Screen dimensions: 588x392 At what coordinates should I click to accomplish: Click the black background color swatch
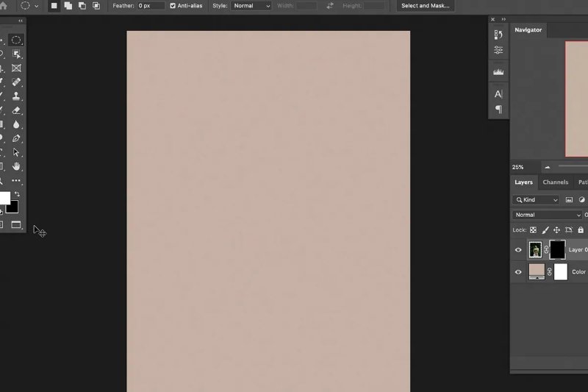(12, 207)
